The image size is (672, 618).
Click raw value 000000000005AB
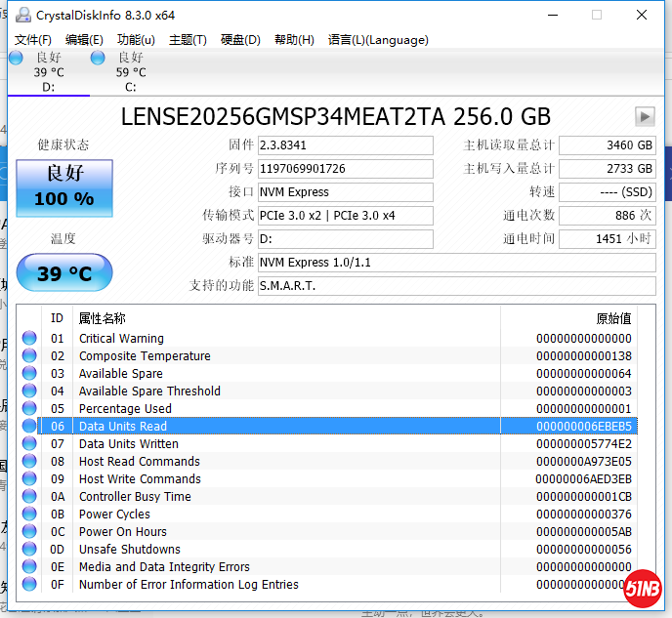coord(584,531)
